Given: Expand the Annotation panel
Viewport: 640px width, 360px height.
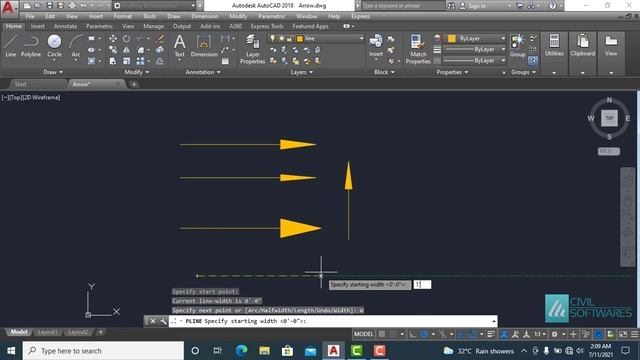Looking at the screenshot, I should coord(203,72).
